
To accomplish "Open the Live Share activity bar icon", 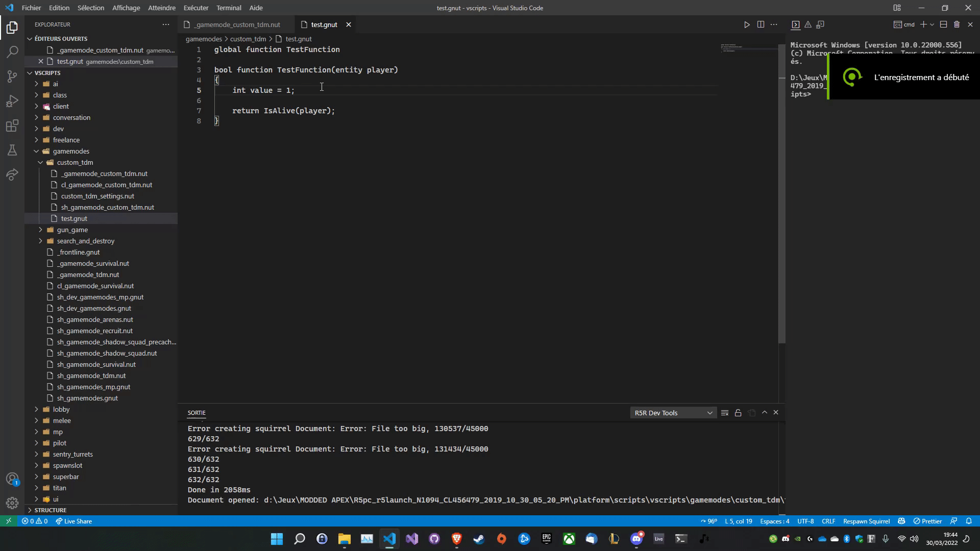I will 12,174.
